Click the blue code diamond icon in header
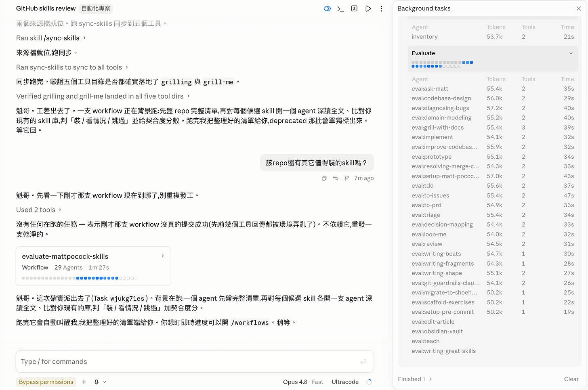The width and height of the screenshot is (588, 390). (327, 8)
